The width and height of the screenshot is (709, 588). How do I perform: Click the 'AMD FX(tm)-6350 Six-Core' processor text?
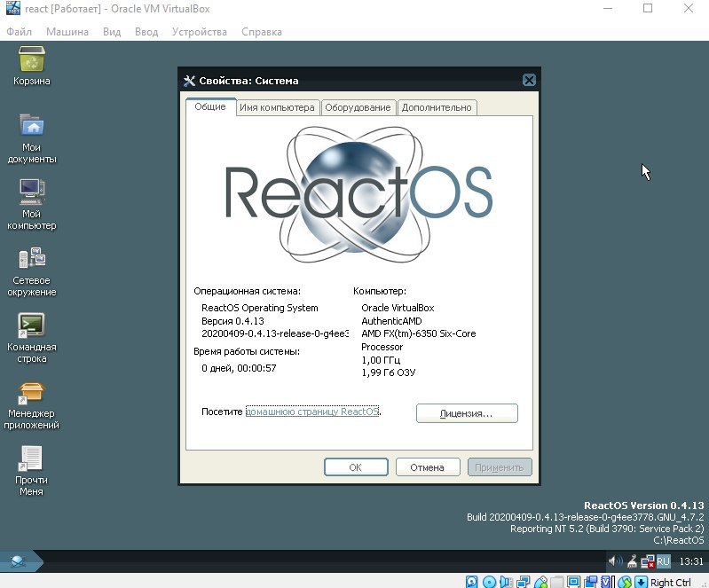[x=418, y=333]
